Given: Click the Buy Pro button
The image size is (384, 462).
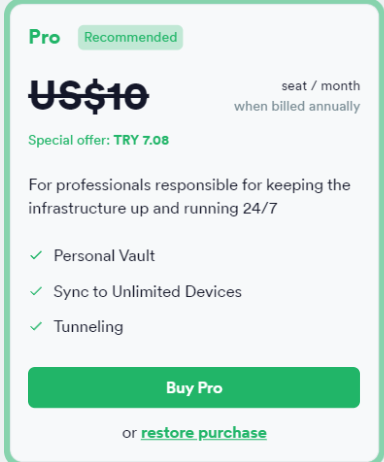Looking at the screenshot, I should [194, 388].
